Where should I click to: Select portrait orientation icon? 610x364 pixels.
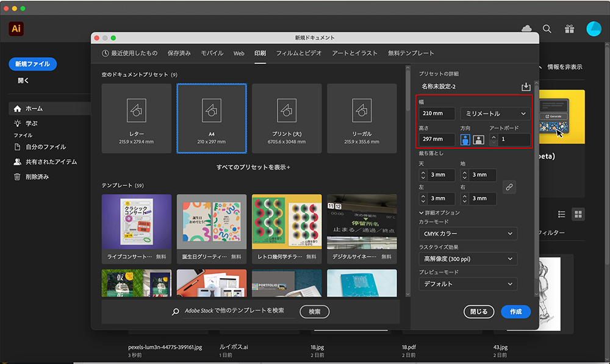click(465, 140)
